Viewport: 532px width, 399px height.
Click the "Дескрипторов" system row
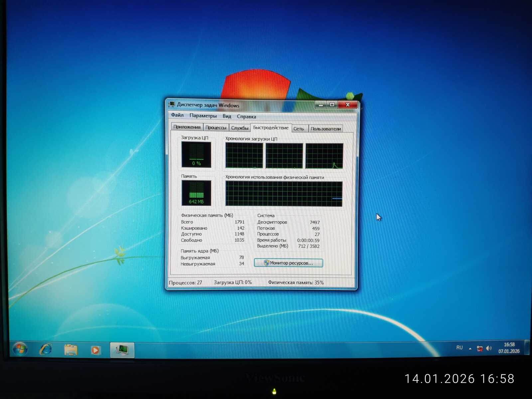(288, 222)
